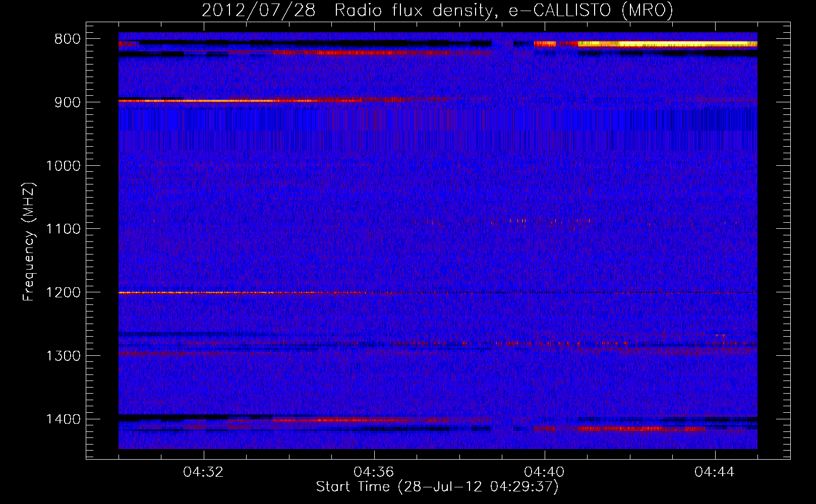The image size is (816, 504).
Task: Click the 'Frequency (MHZ)' axis label
Action: pyautogui.click(x=29, y=241)
